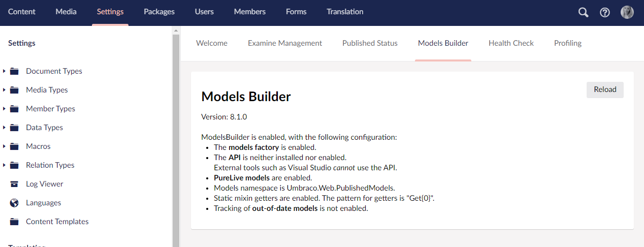644x247 pixels.
Task: Open the help question mark icon
Action: coord(605,12)
